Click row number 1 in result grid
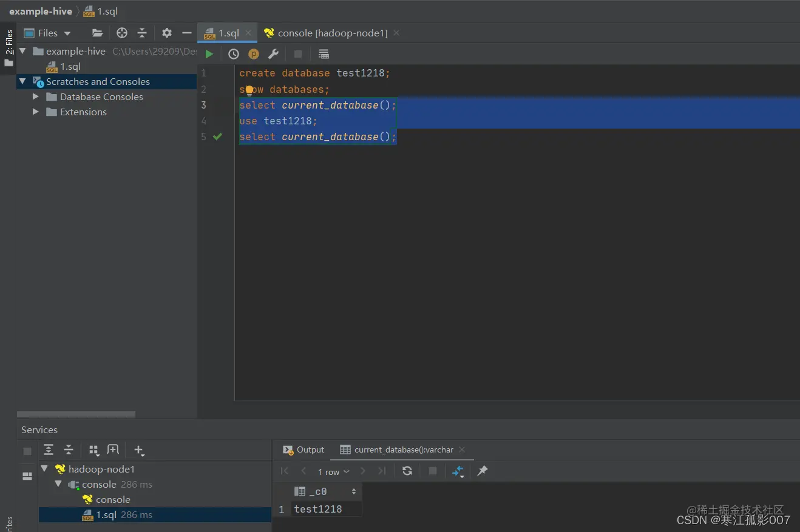The width and height of the screenshot is (800, 532). [x=281, y=510]
